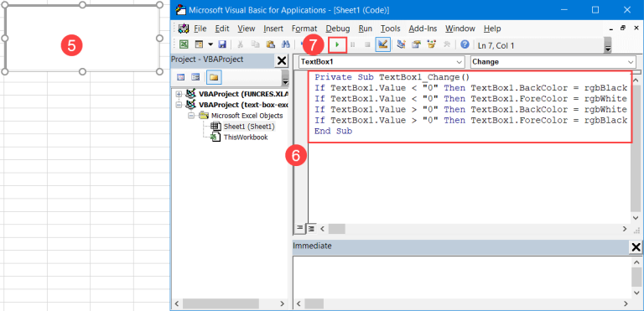
Task: Run the macro with the green play button
Action: coord(338,44)
